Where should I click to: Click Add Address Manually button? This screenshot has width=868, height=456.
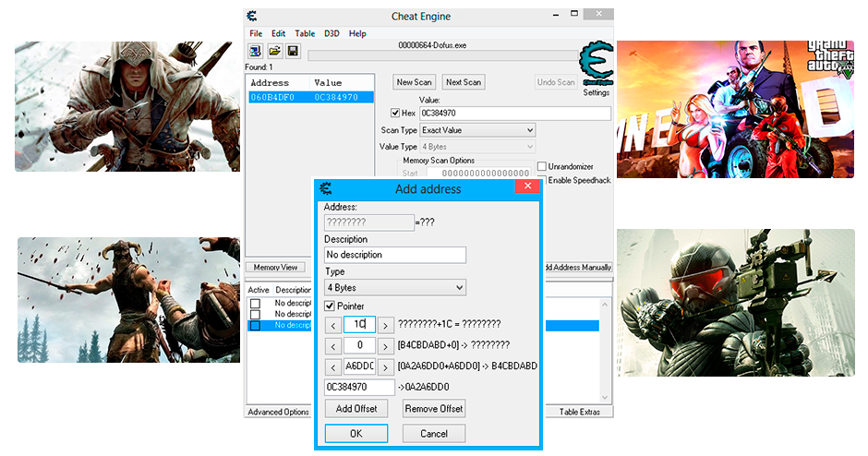[578, 268]
